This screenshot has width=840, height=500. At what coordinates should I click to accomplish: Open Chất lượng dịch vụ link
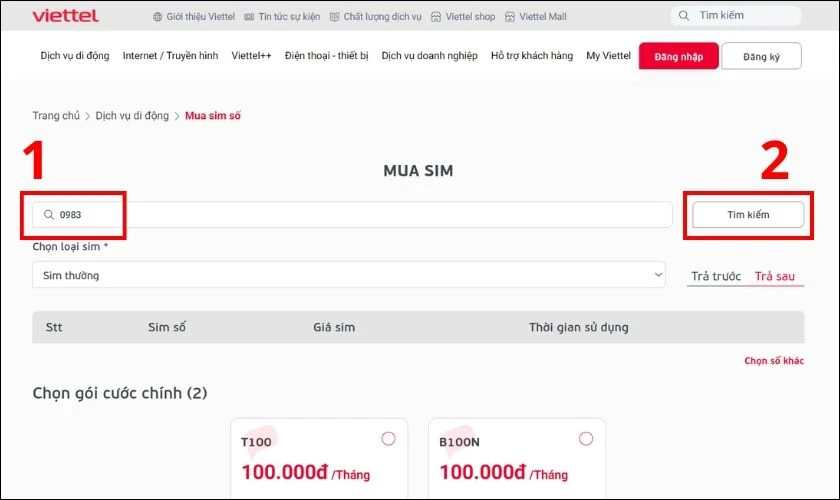point(382,17)
